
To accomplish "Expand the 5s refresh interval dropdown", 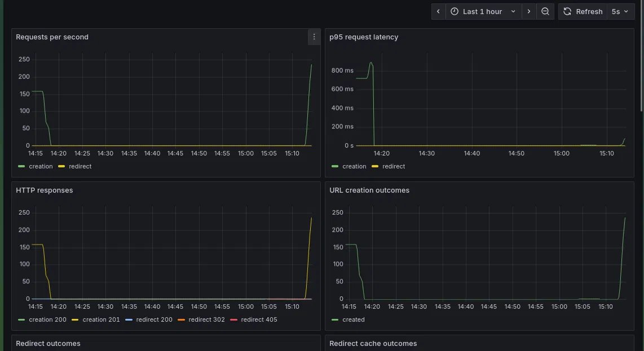I will coord(620,11).
